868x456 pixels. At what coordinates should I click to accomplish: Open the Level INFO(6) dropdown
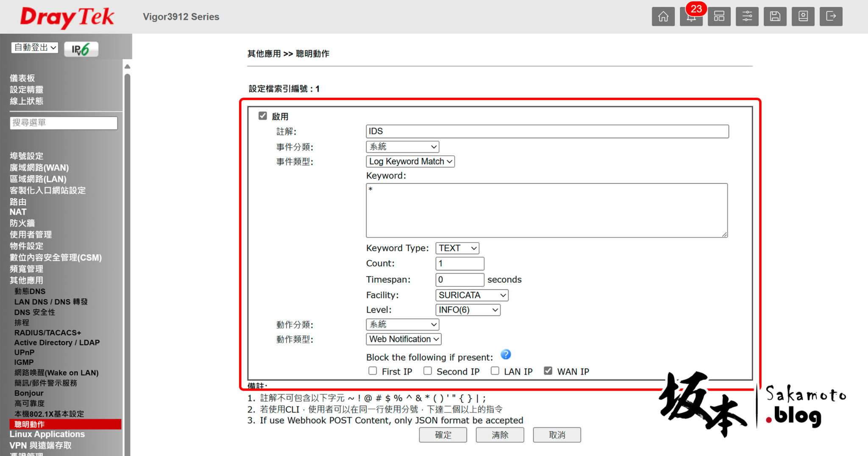coord(468,310)
